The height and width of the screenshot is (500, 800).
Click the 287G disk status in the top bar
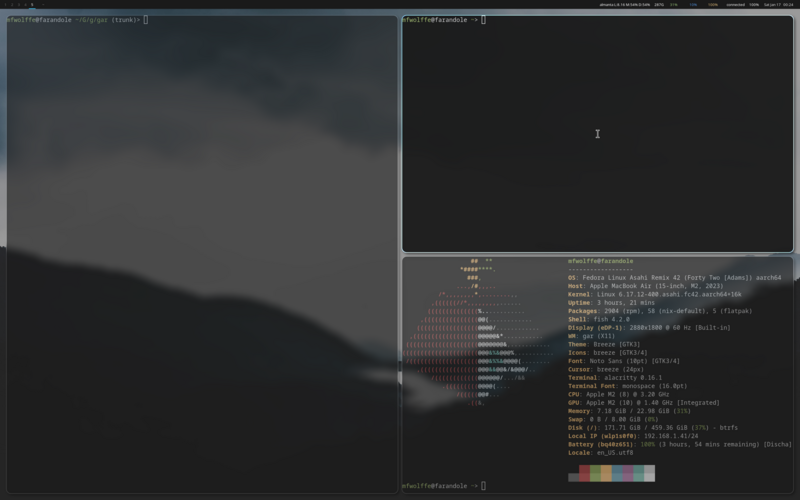tap(659, 5)
